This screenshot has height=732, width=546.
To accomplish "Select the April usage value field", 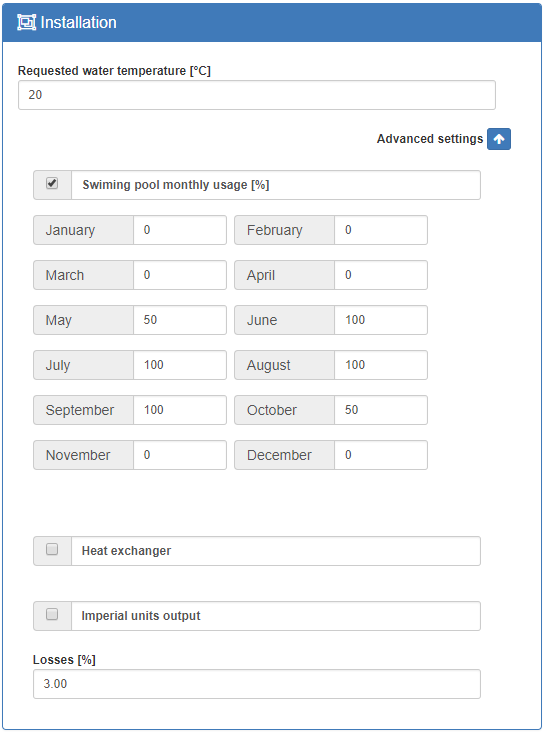I will click(381, 275).
